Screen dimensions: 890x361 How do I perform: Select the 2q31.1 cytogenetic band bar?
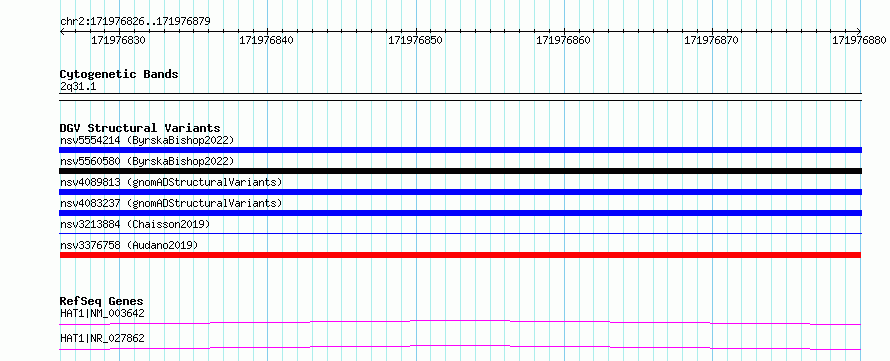(x=460, y=96)
